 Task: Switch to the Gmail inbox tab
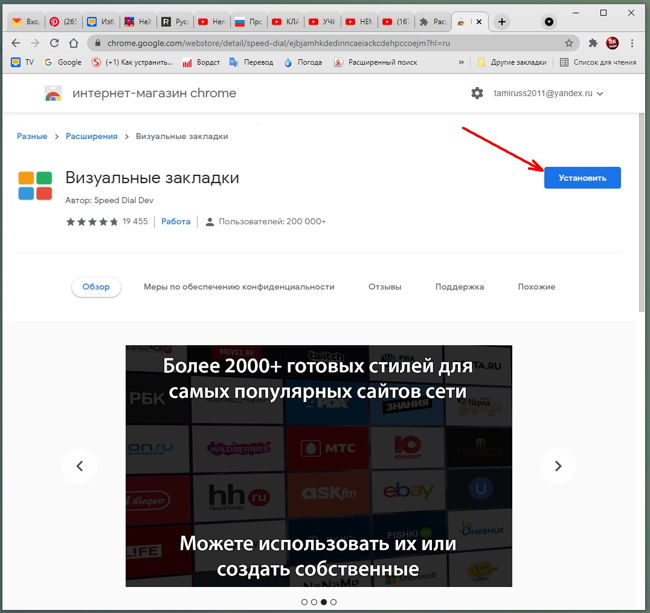pos(26,22)
